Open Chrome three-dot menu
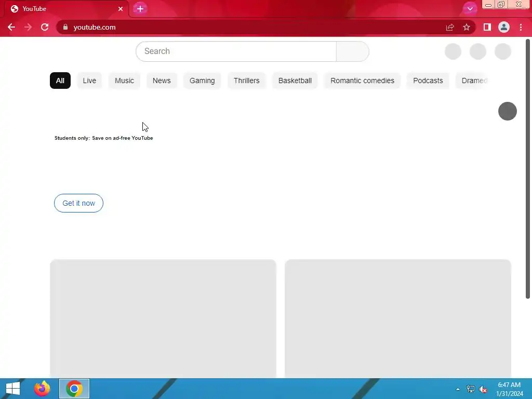Image resolution: width=532 pixels, height=399 pixels. click(521, 27)
